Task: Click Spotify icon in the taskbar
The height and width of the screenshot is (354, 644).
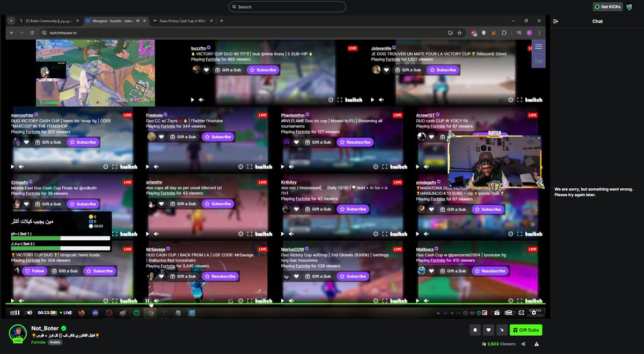Action: [x=136, y=313]
